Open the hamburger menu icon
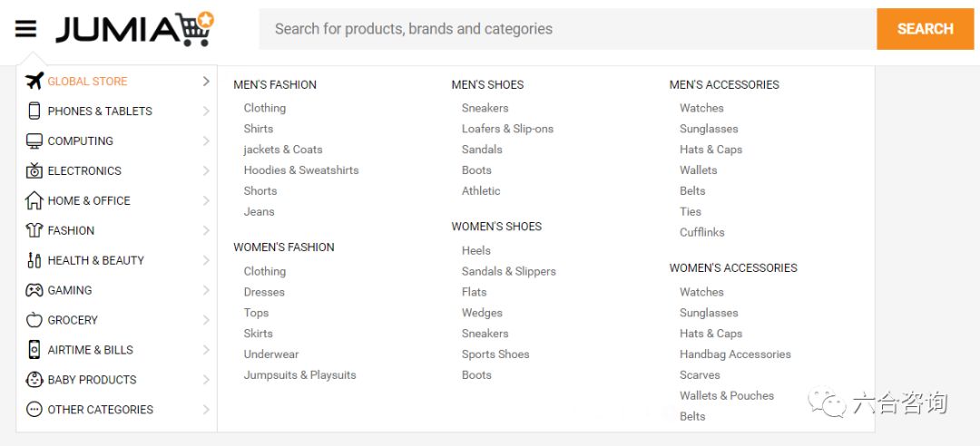 pos(25,29)
